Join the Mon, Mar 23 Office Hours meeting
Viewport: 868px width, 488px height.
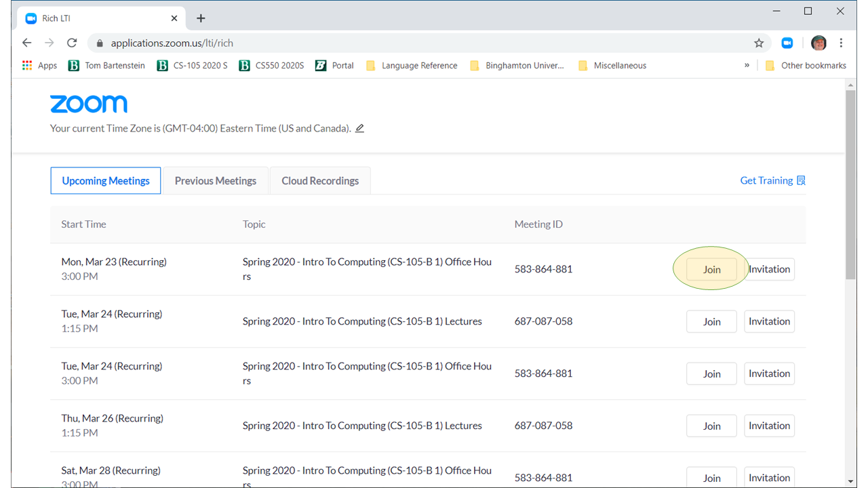[x=711, y=269]
